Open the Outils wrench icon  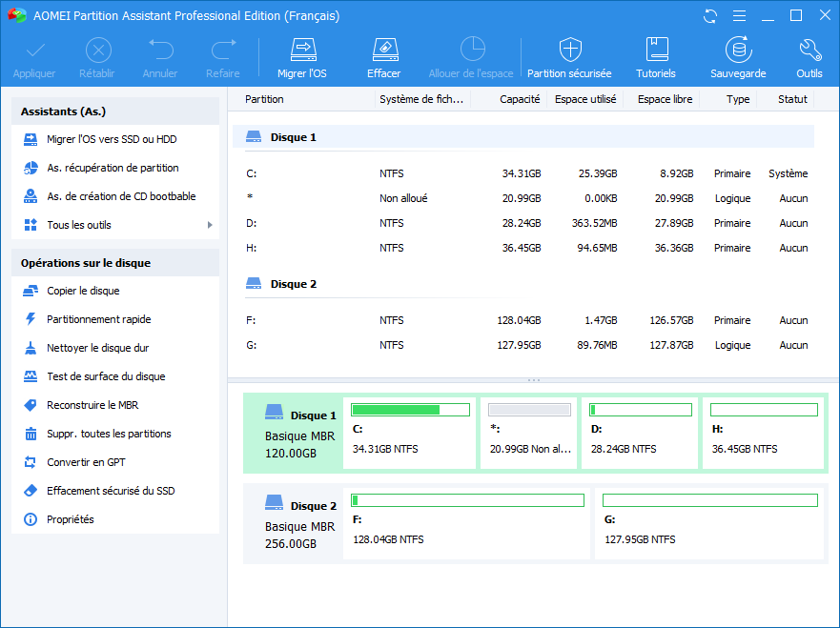809,50
